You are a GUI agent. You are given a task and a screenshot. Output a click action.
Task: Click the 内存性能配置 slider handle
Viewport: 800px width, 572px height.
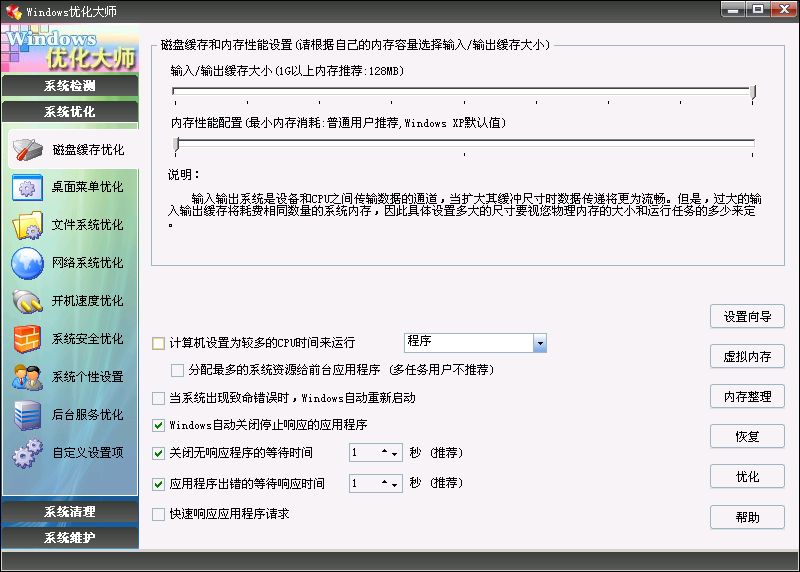(x=176, y=147)
